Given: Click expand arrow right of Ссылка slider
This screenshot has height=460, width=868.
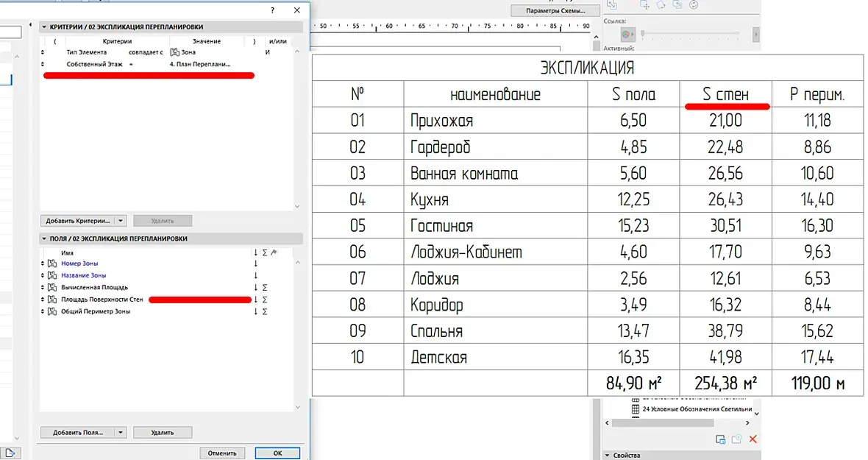Looking at the screenshot, I should pos(755,35).
